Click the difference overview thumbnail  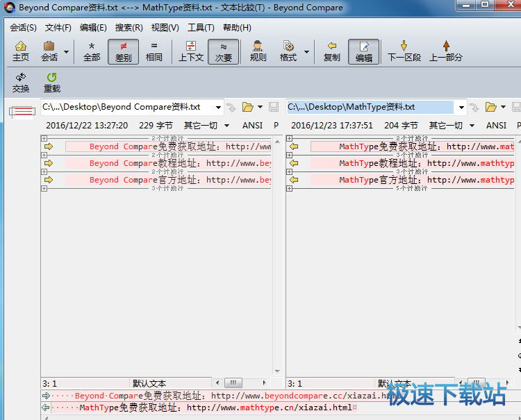point(22,112)
